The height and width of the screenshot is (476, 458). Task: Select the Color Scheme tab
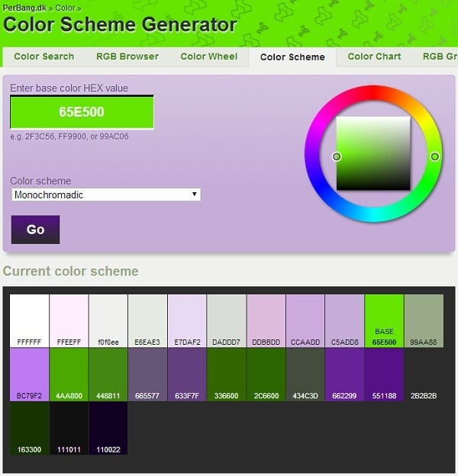point(292,57)
